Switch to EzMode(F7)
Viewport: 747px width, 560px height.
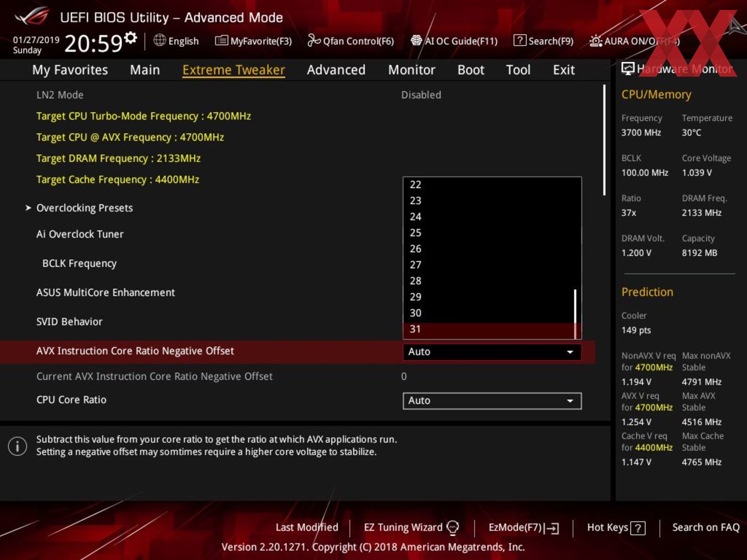[x=524, y=528]
